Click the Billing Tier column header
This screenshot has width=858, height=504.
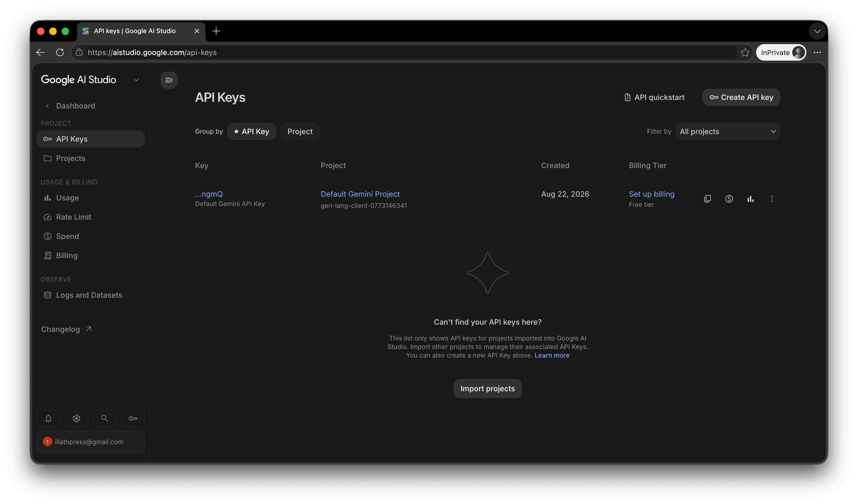tap(647, 165)
